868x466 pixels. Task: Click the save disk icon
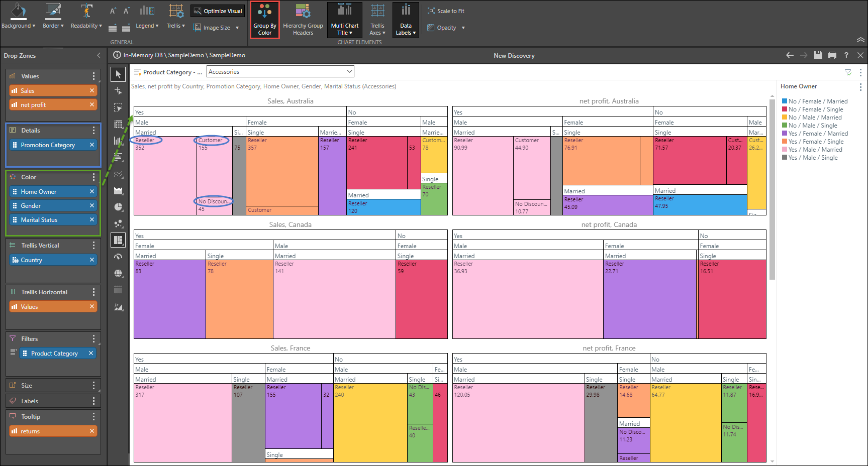[818, 55]
